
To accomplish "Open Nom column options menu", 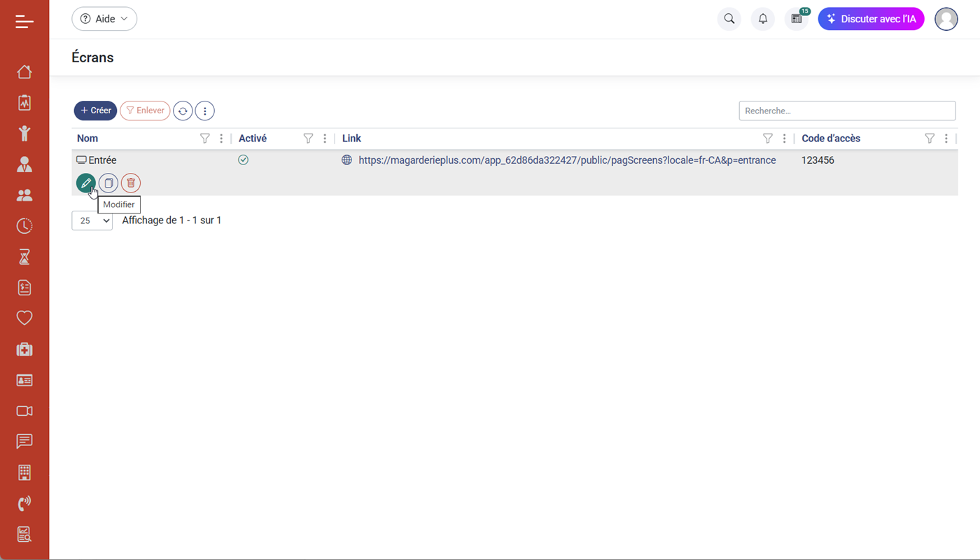I will click(x=221, y=139).
